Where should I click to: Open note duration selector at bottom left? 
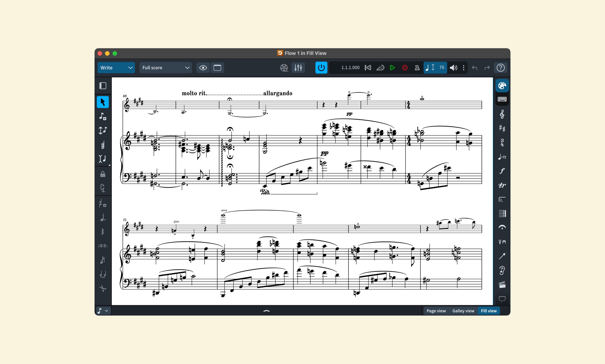tap(103, 311)
